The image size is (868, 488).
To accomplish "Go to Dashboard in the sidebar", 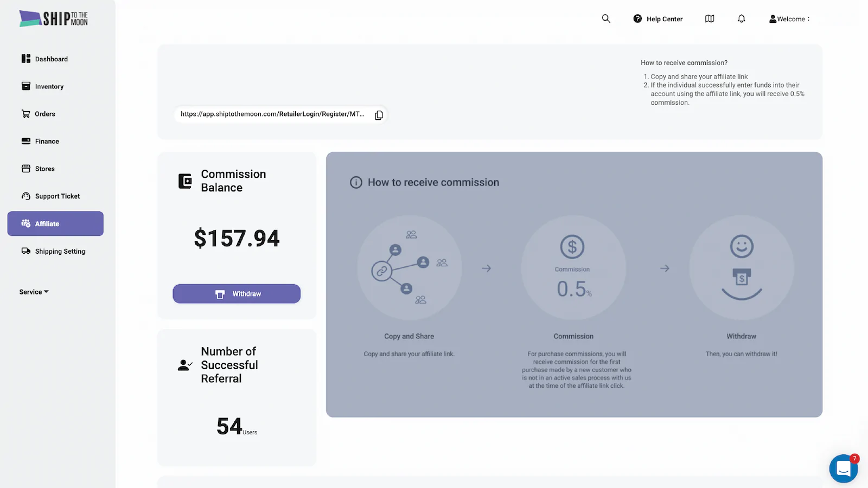I will 51,59.
